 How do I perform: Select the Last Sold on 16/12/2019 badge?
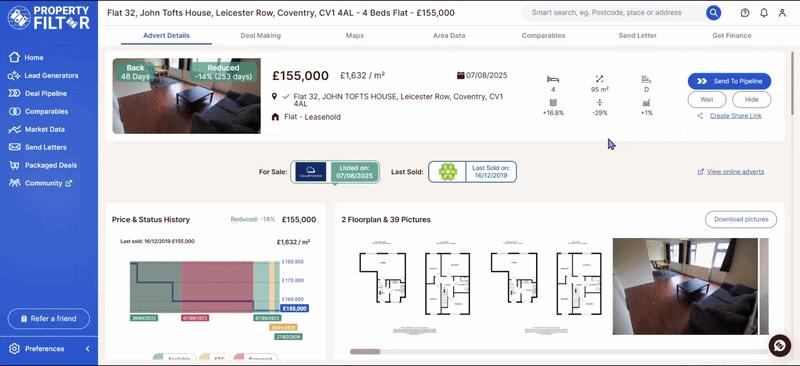click(472, 172)
